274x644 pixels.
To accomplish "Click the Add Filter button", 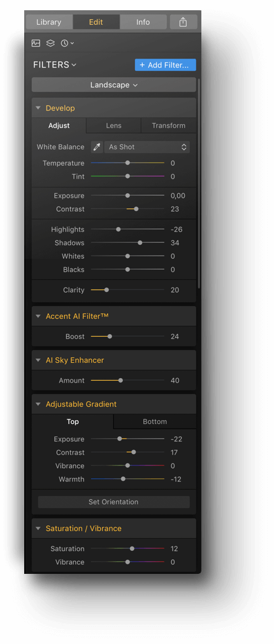I will [165, 65].
